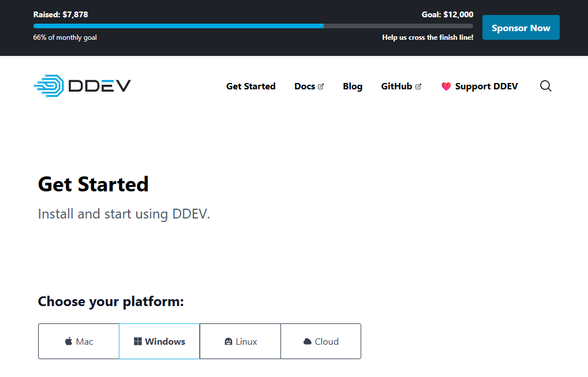Select the Mac platform tab
Image resolution: width=588 pixels, height=377 pixels.
click(78, 341)
